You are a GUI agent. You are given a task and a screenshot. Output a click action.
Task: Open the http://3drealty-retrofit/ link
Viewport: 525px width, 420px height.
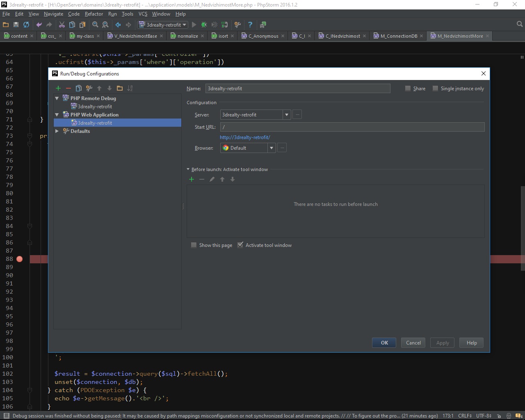coord(245,137)
